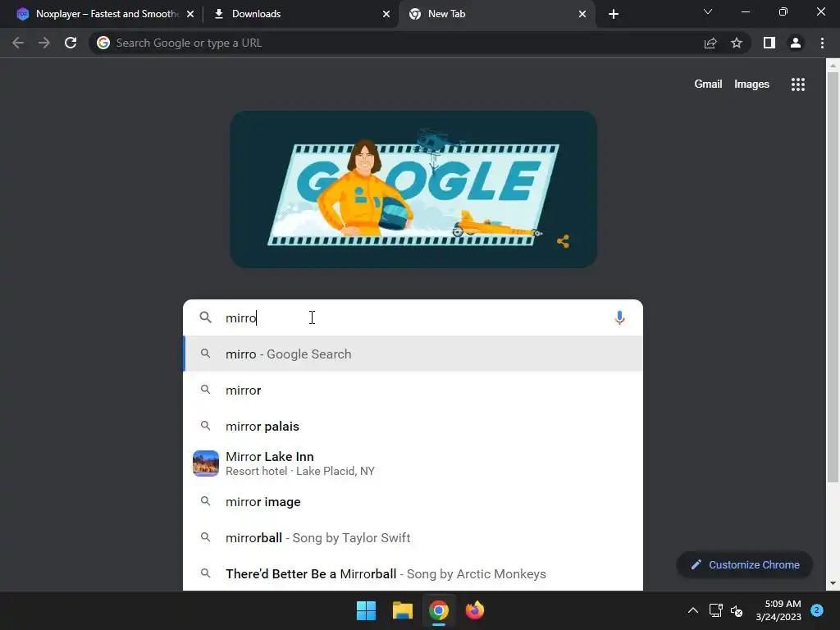Open the Chrome profile avatar
Image resolution: width=840 pixels, height=630 pixels.
(x=796, y=43)
